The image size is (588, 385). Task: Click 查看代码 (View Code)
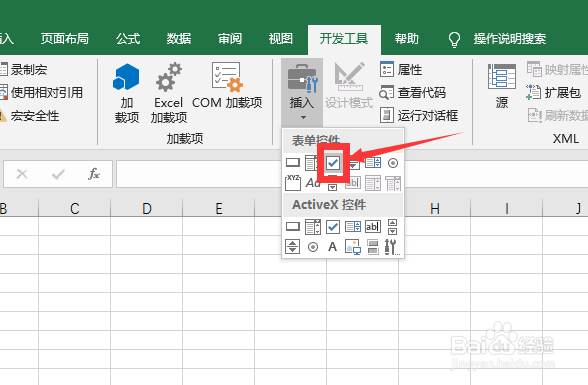[412, 93]
